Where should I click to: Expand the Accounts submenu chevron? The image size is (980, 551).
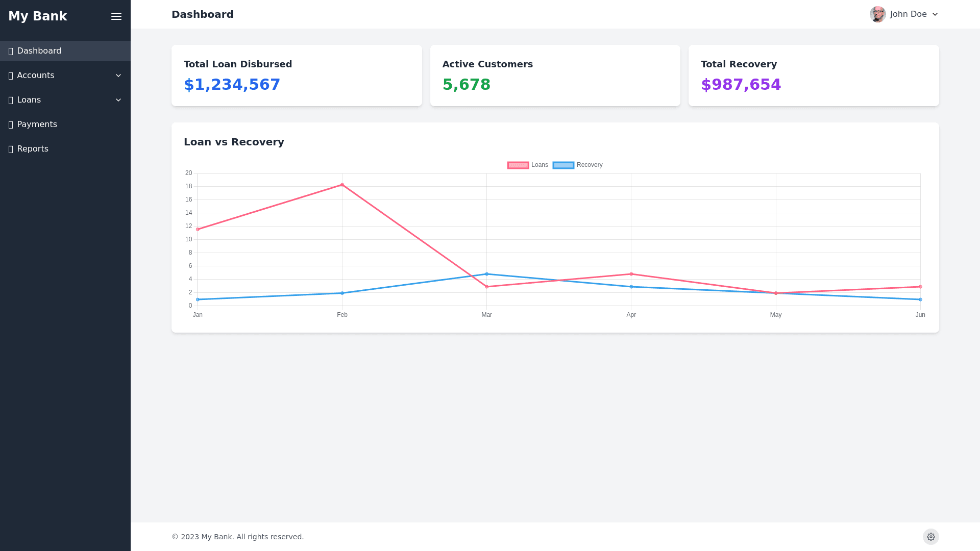click(x=118, y=76)
